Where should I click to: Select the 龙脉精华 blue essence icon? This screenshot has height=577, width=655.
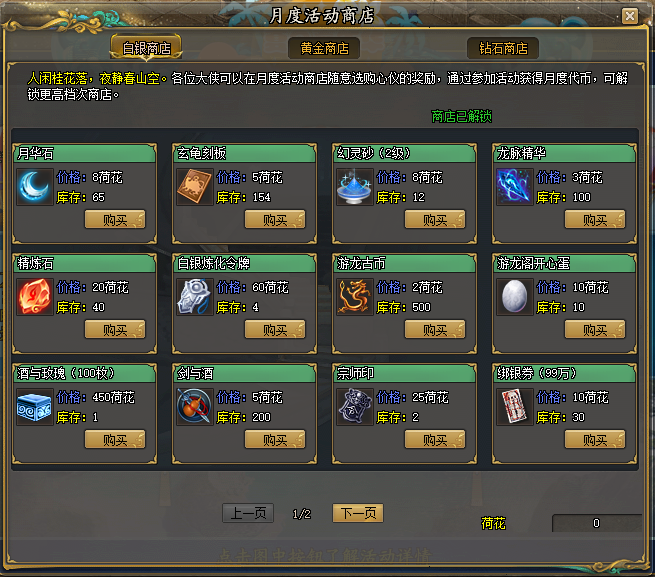point(515,187)
